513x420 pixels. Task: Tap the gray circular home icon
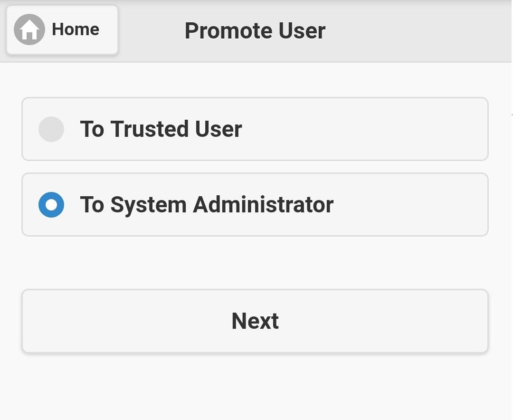tap(29, 29)
